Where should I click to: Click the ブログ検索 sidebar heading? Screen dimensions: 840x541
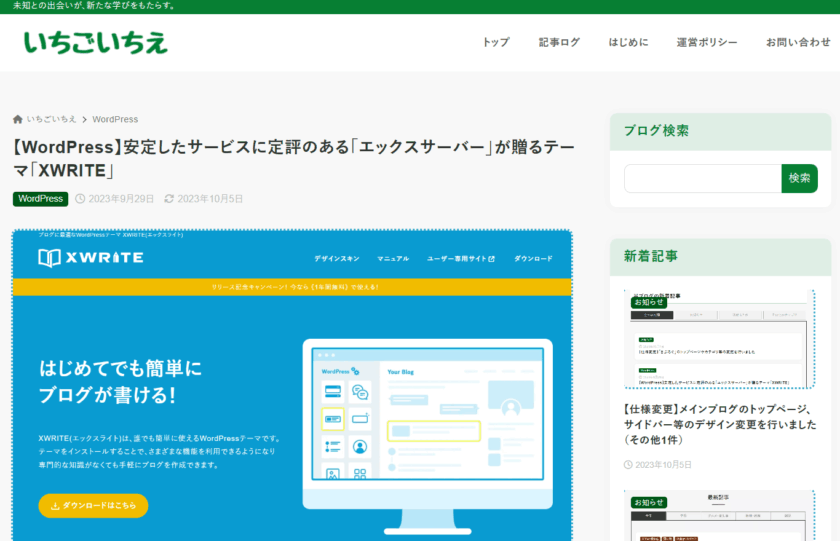tap(656, 131)
